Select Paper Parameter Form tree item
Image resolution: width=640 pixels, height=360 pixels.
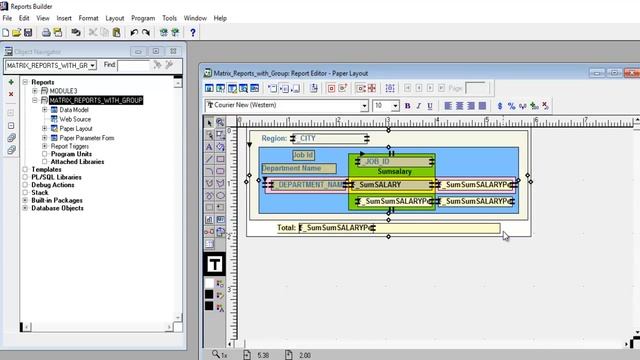(x=87, y=138)
